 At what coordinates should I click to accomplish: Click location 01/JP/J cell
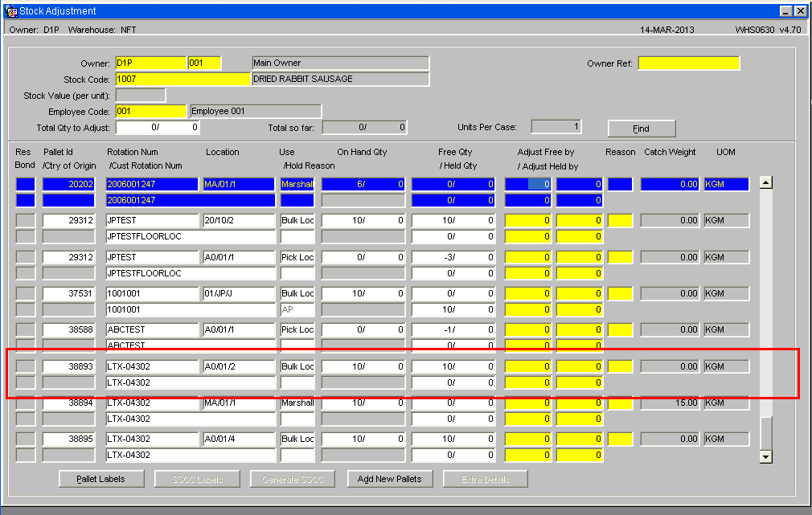(x=239, y=293)
